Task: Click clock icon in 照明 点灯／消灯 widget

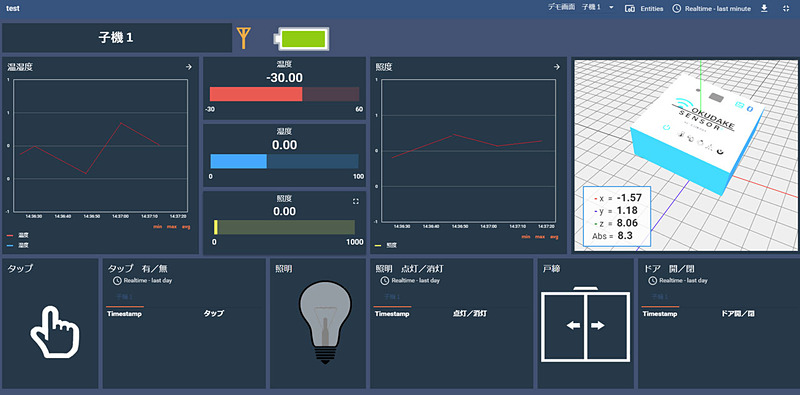Action: (384, 281)
